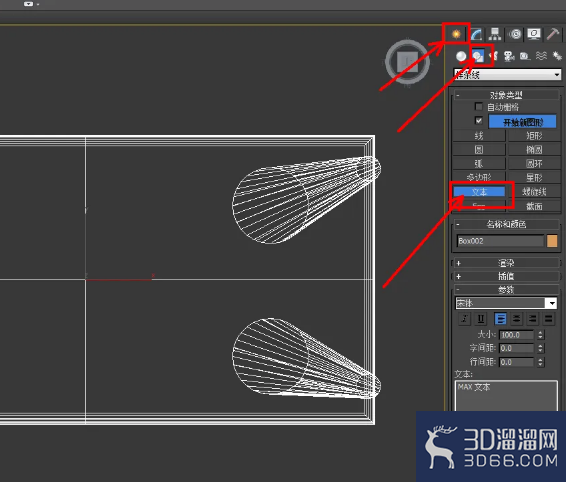566x482 pixels.
Task: Open the 样条线 shape type dropdown
Action: 507,75
